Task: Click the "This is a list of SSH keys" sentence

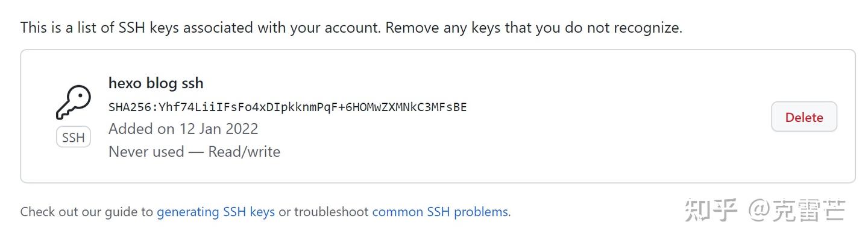Action: click(199, 27)
